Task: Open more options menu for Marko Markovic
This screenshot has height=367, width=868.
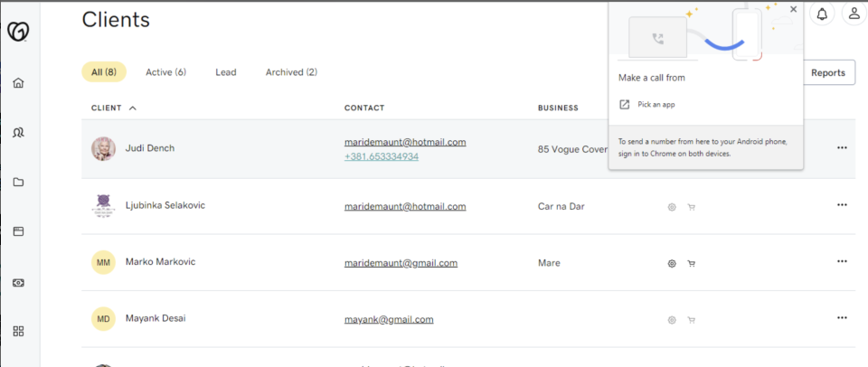Action: (x=842, y=261)
